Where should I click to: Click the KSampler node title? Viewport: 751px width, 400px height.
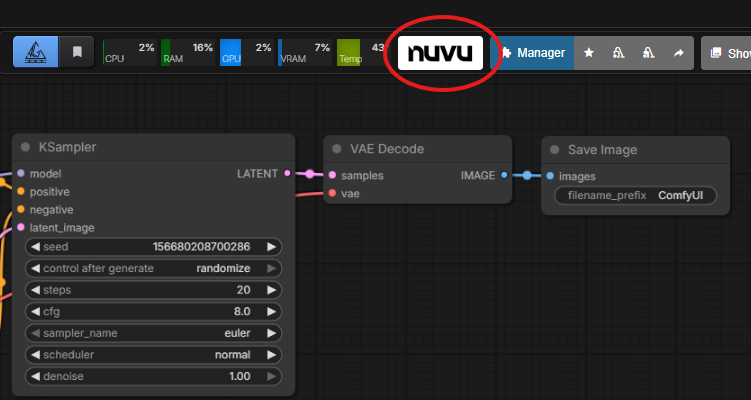(68, 147)
